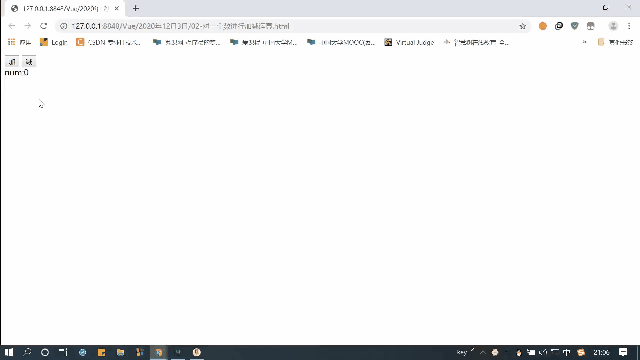640x360 pixels.
Task: Bookmark this page with star icon
Action: tap(522, 26)
